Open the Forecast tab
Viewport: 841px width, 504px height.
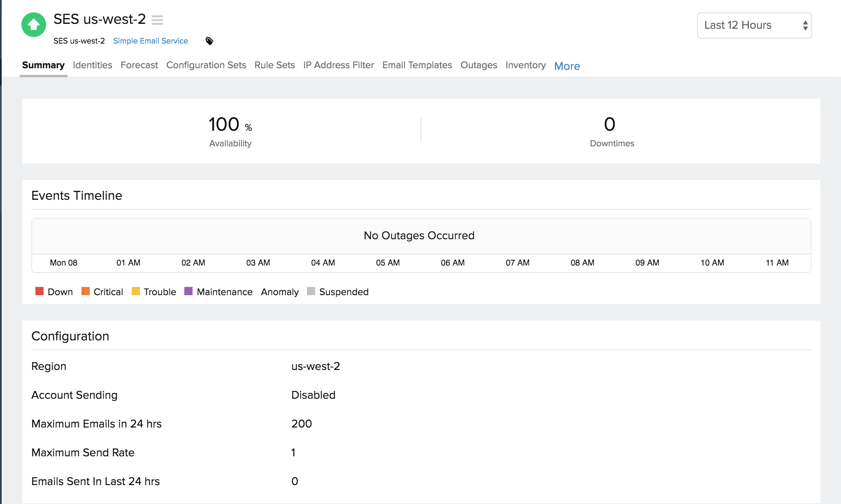point(139,65)
